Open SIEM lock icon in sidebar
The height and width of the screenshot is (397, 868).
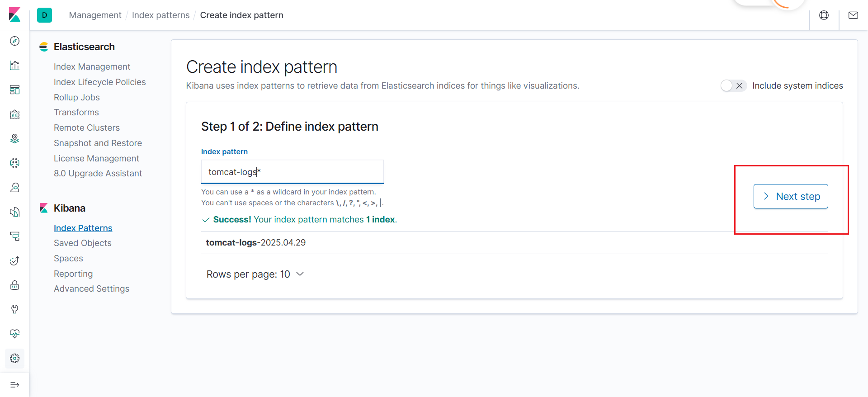14,285
